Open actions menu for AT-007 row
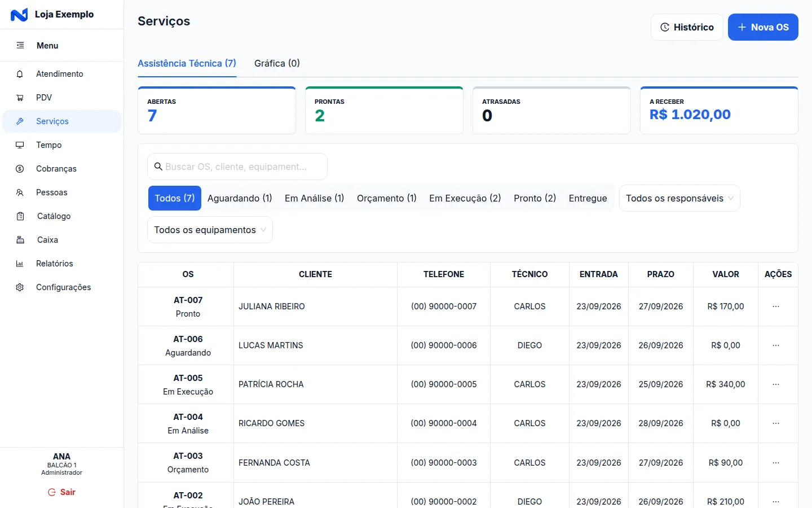The height and width of the screenshot is (508, 812). (776, 306)
